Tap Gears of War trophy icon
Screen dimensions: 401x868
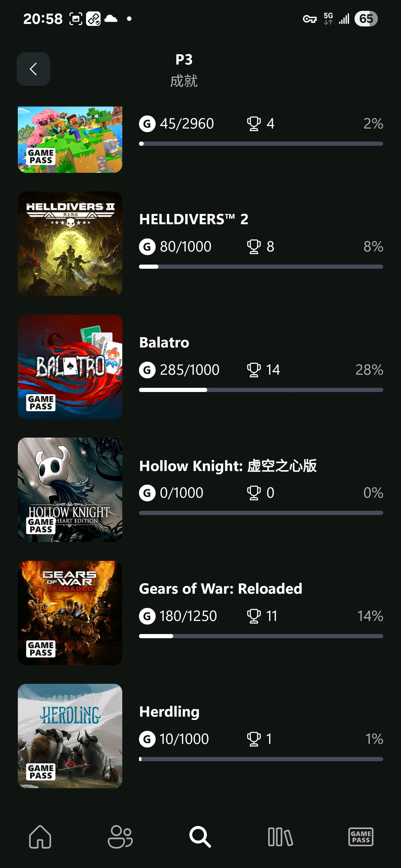(254, 616)
